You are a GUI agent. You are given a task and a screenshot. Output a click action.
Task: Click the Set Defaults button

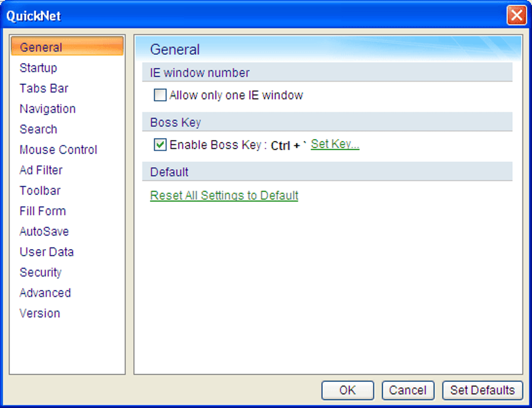point(482,390)
